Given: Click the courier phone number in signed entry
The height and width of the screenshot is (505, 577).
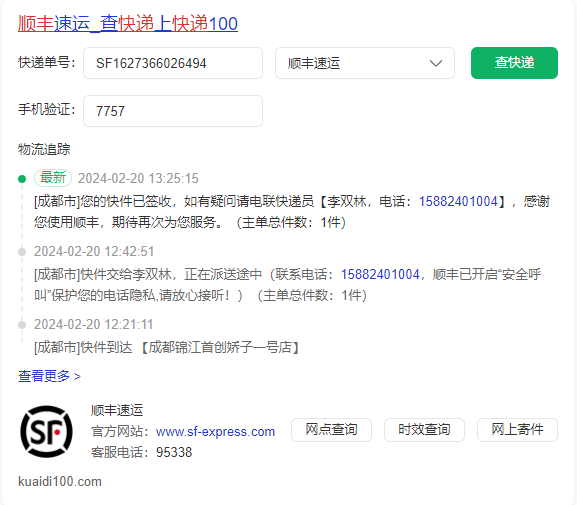Looking at the screenshot, I should coord(458,201).
